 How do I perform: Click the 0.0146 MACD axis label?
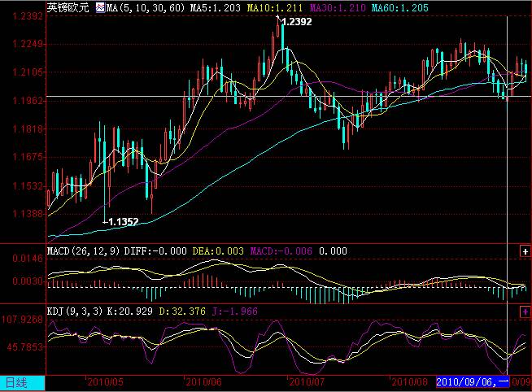pos(28,259)
